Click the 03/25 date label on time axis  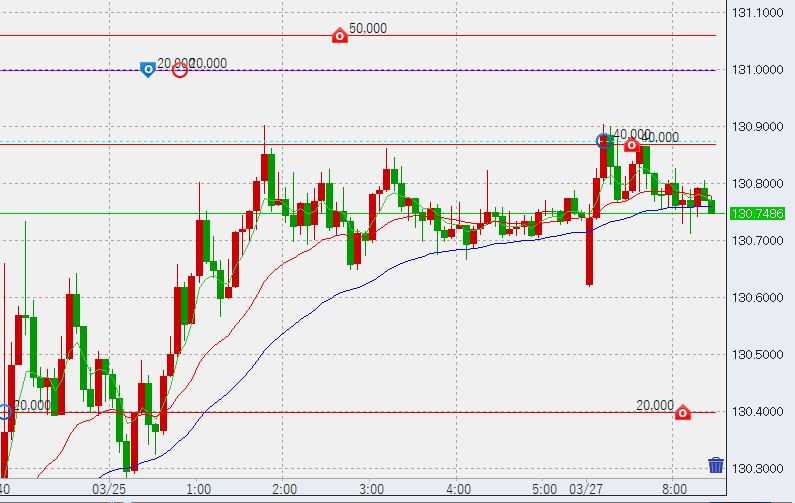point(110,490)
